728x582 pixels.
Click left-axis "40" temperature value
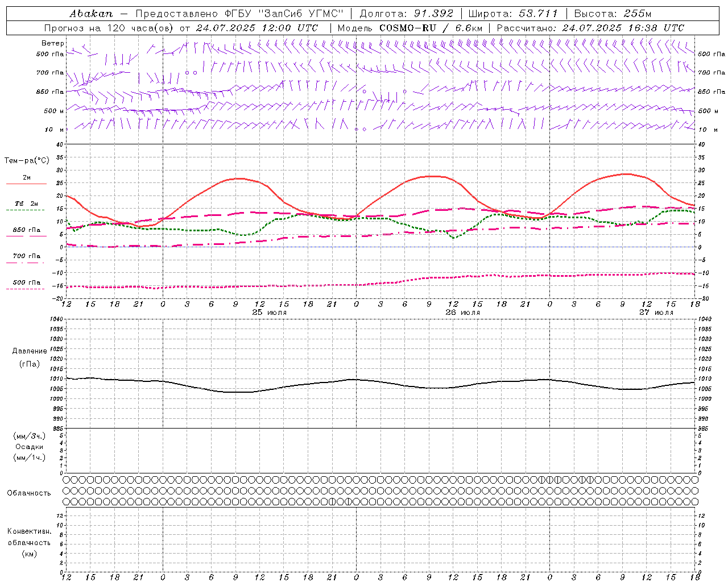(x=60, y=144)
